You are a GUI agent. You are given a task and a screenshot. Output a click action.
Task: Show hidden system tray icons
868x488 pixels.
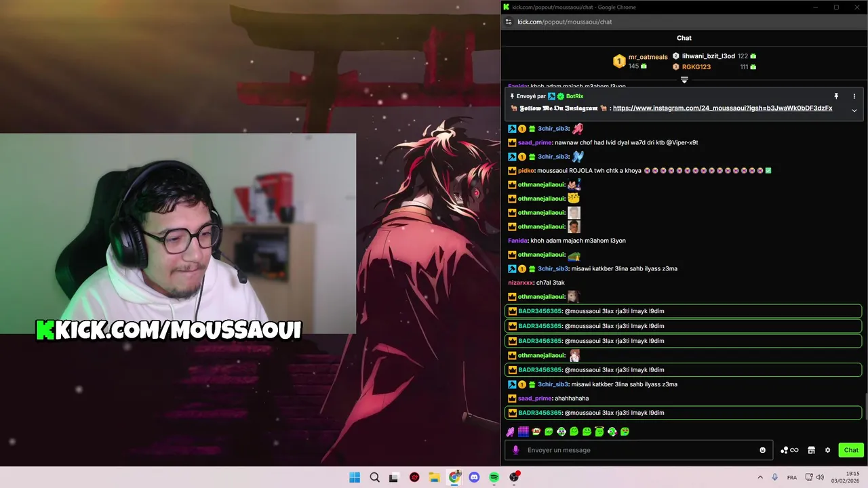pos(760,477)
